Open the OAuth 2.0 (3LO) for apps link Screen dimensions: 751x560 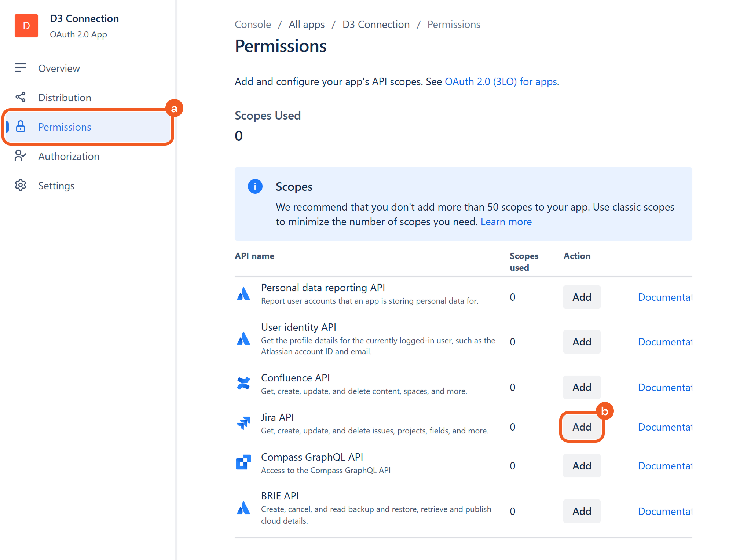[x=501, y=81]
